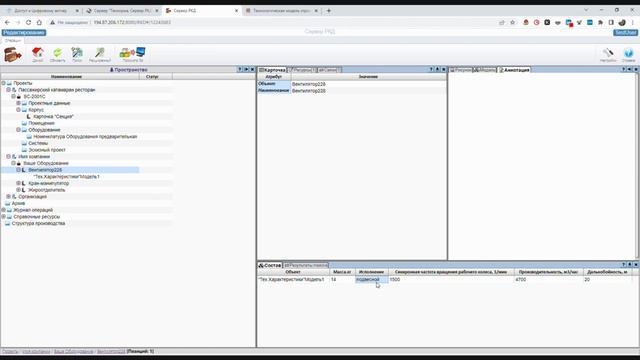Click Вентилятор228 value in Наименование row
This screenshot has height=360, width=640.
pos(309,91)
